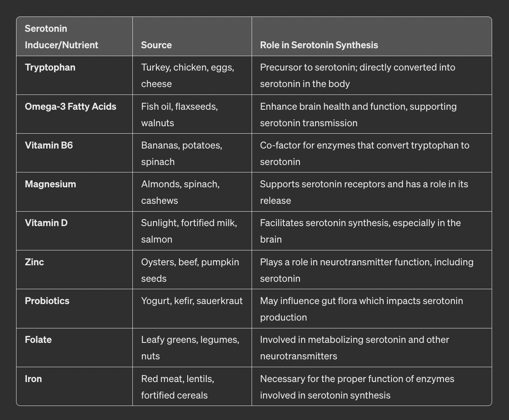
Task: Click the Serotonin Inducer/Nutrient column header
Action: coord(61,37)
